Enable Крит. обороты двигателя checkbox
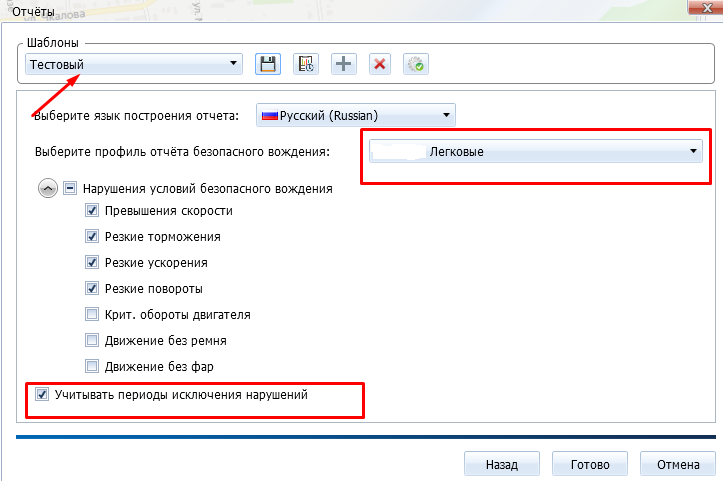This screenshot has height=481, width=723. (92, 315)
